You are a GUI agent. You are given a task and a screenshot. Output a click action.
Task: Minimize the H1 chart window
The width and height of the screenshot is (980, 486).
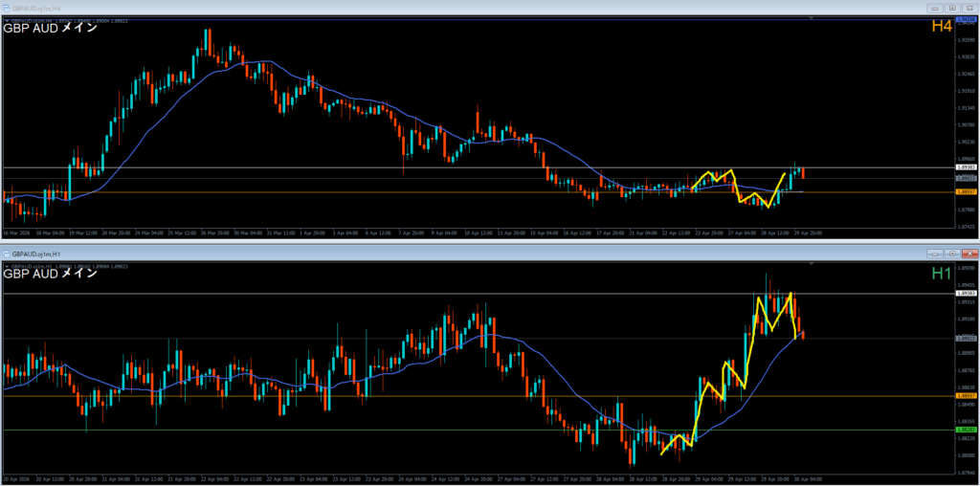(934, 254)
